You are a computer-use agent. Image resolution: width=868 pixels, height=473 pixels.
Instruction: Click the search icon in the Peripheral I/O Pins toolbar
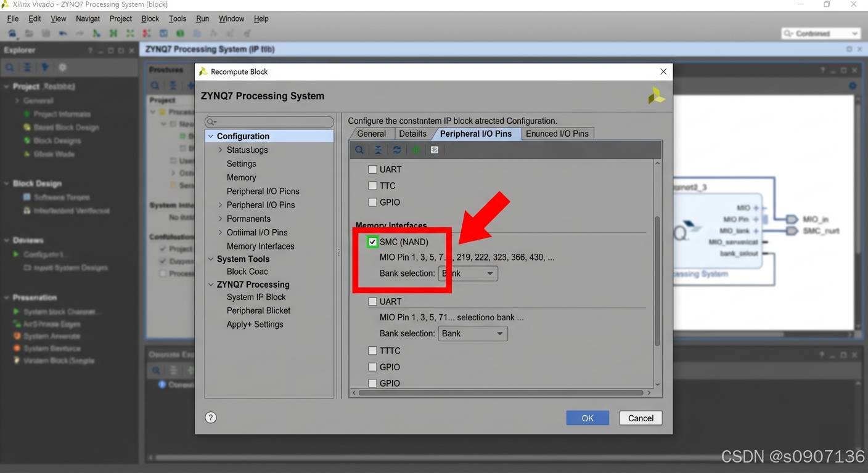pos(359,150)
